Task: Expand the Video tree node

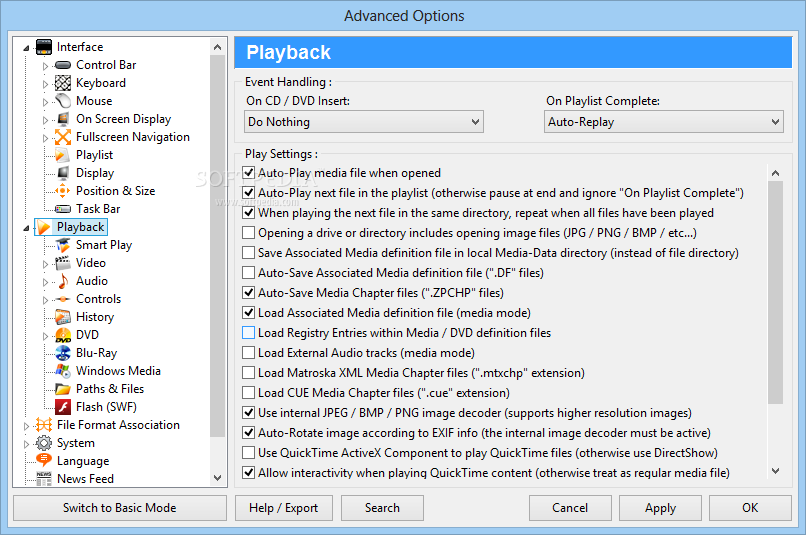Action: [x=45, y=264]
